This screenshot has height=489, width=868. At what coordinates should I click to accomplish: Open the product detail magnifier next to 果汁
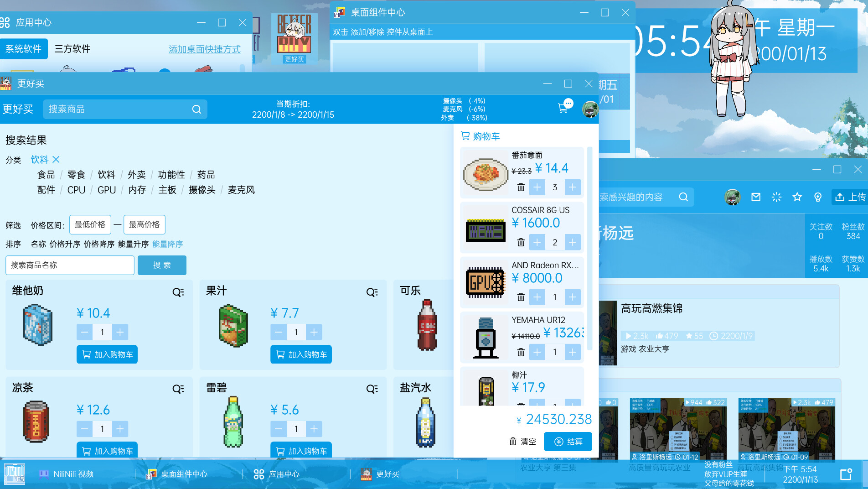coord(372,291)
